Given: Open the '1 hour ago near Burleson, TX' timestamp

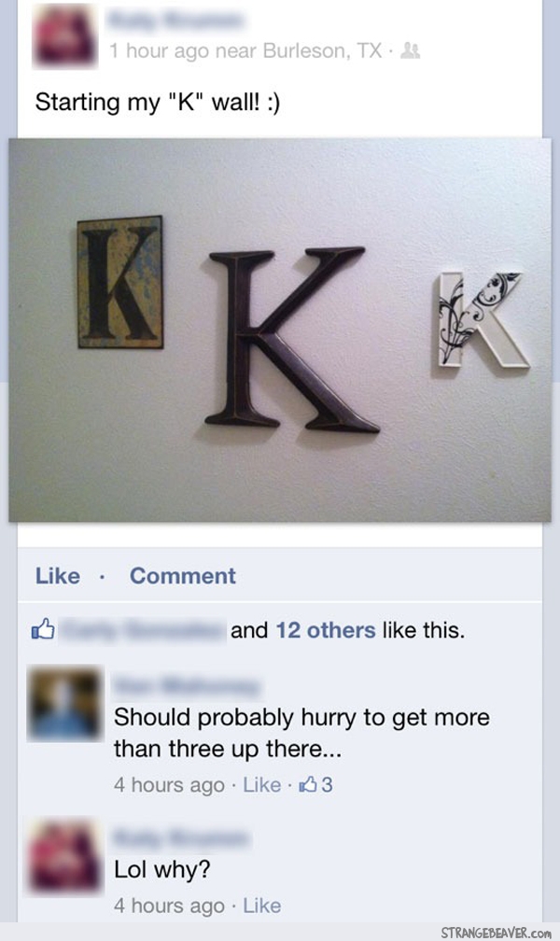Looking at the screenshot, I should click(x=245, y=51).
